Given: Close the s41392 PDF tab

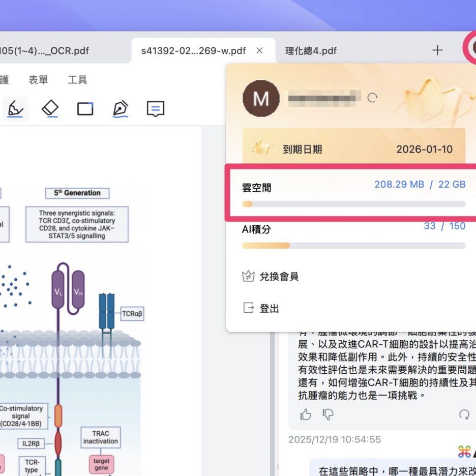Looking at the screenshot, I should point(259,50).
